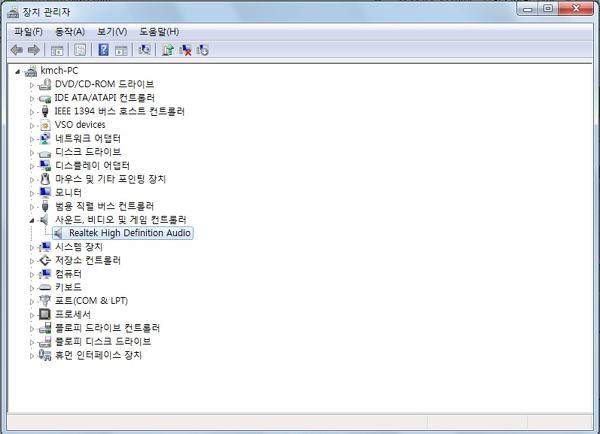Click the DVD/CD-ROM 드라이브 category icon

(45, 84)
